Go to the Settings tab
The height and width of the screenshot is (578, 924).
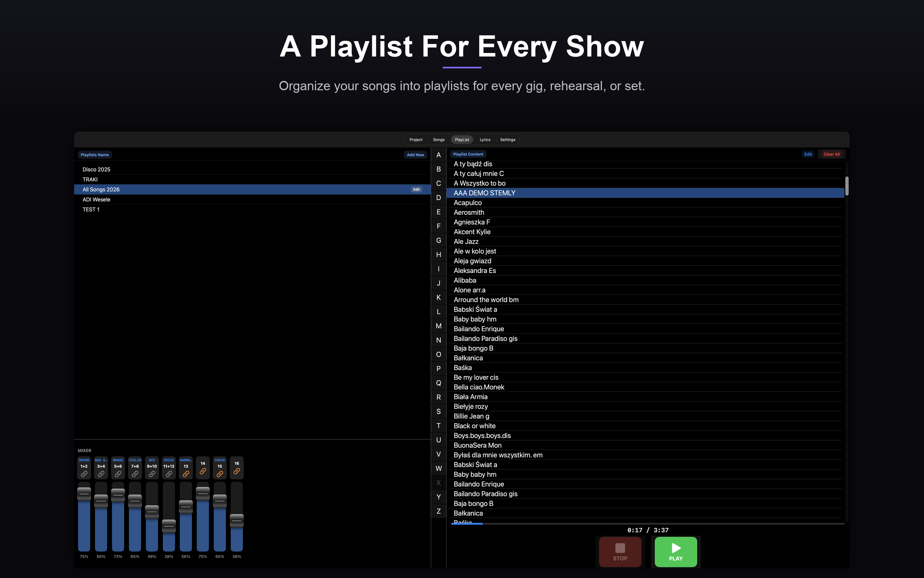tap(508, 140)
